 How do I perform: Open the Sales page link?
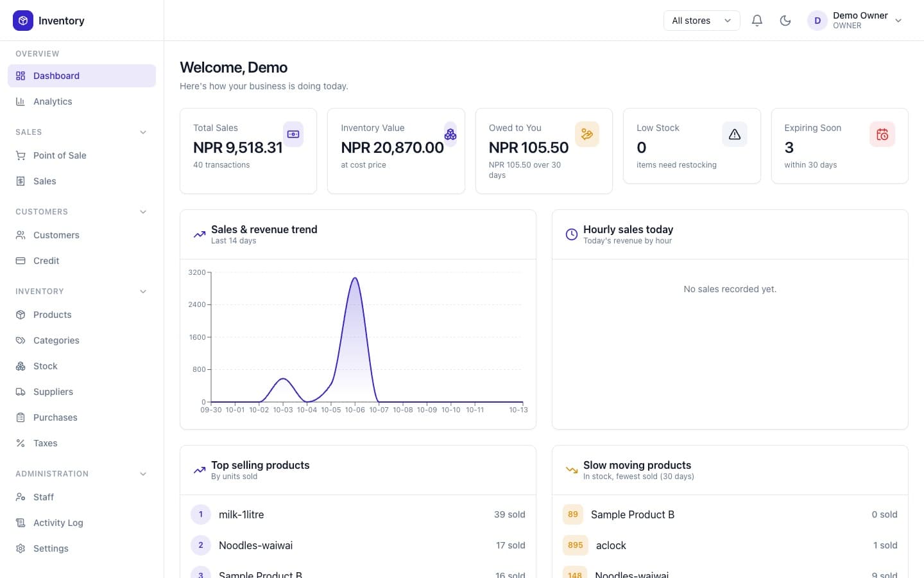pos(81,181)
